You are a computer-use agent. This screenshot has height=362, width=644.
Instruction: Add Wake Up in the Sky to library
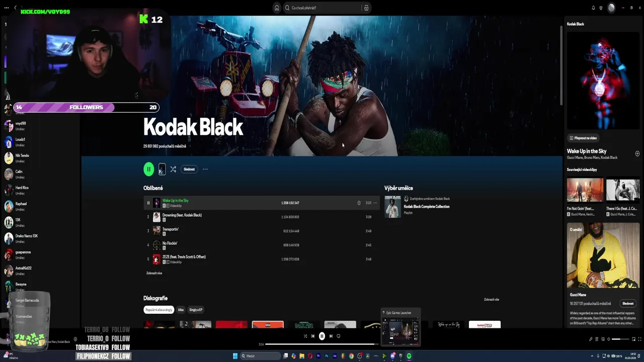click(x=359, y=203)
